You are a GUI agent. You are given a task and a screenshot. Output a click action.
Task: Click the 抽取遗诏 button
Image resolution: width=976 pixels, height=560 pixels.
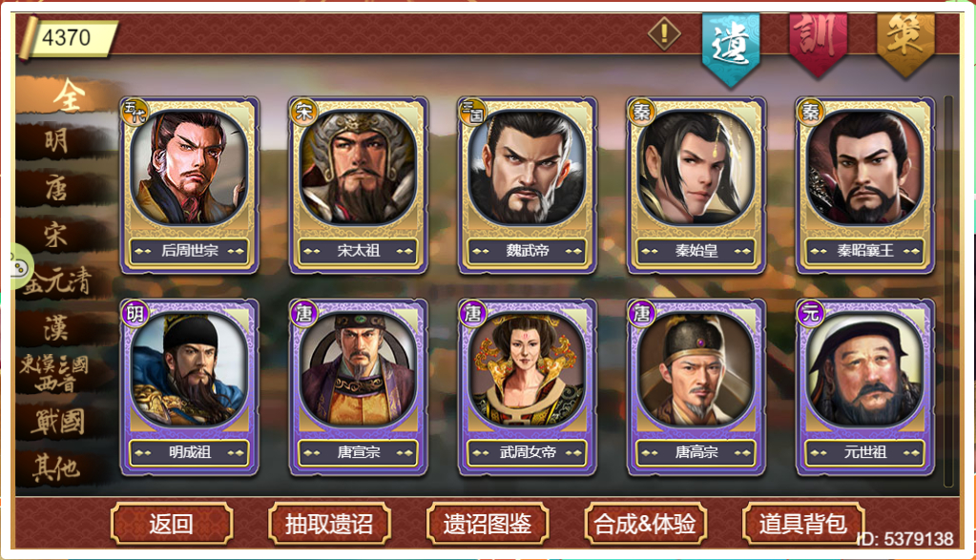tap(329, 524)
